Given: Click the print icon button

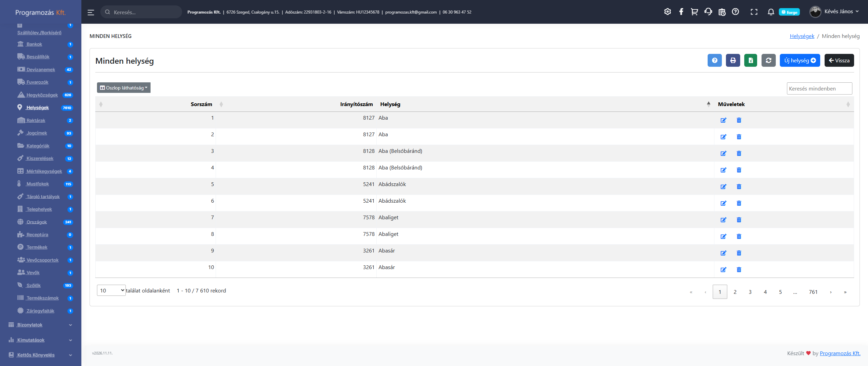Looking at the screenshot, I should click(x=733, y=60).
